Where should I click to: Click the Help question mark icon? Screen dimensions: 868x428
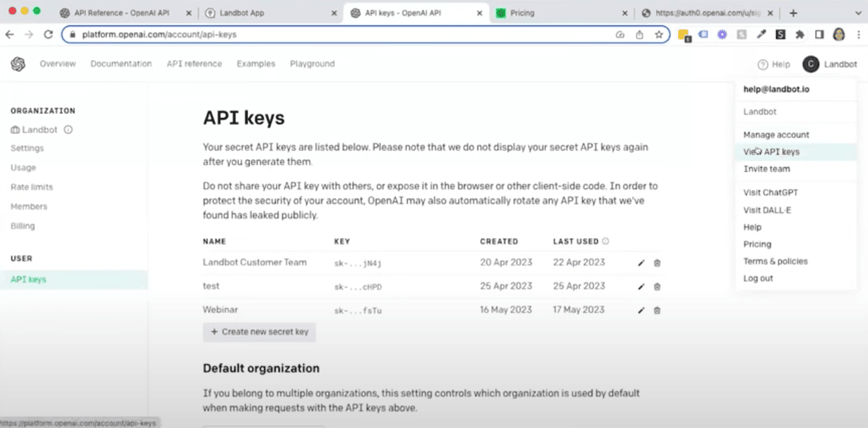coord(763,64)
